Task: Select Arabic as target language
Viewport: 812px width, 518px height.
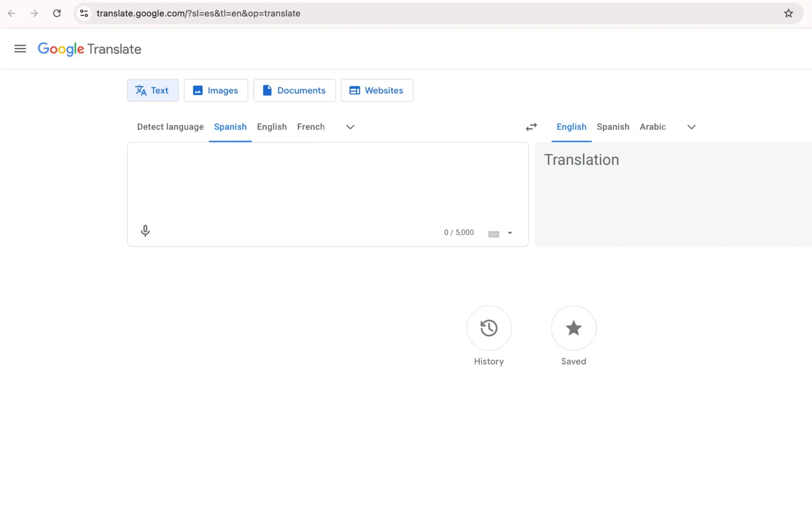Action: 653,127
